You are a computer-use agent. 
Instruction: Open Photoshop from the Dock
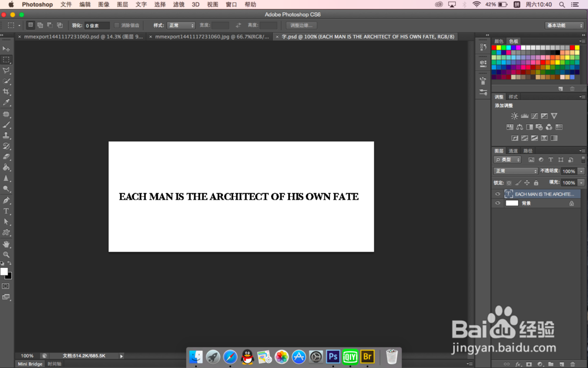(x=333, y=356)
